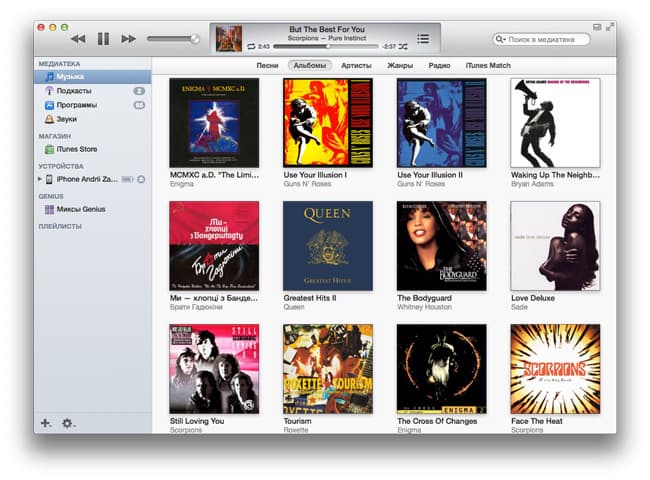The height and width of the screenshot is (480, 650).
Task: Add a new playlist with plus button
Action: [x=46, y=423]
